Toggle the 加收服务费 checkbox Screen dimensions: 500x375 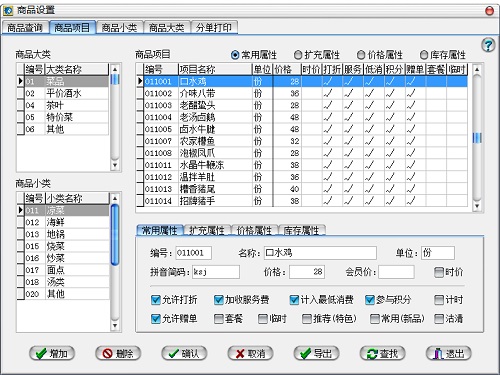point(218,300)
